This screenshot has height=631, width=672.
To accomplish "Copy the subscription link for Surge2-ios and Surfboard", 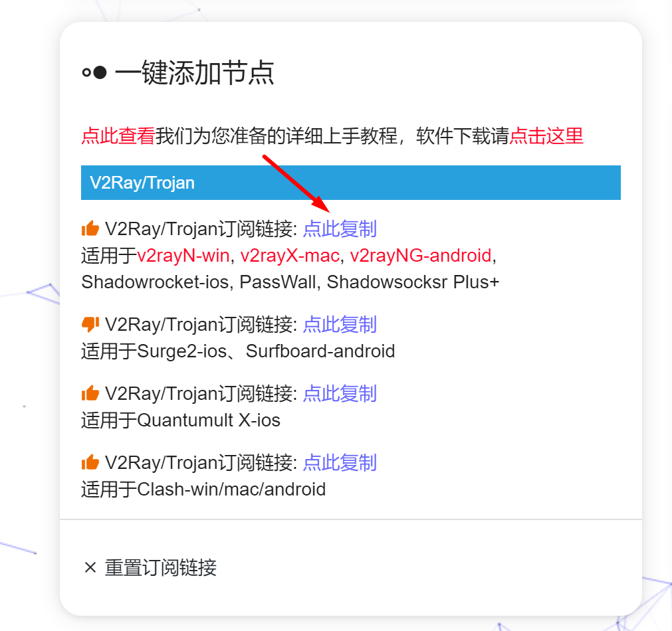I will [340, 325].
